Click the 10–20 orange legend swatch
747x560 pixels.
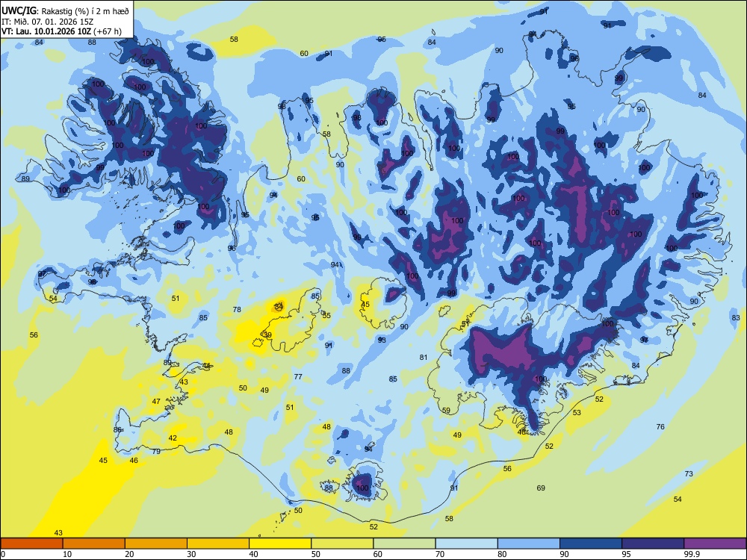(94, 544)
